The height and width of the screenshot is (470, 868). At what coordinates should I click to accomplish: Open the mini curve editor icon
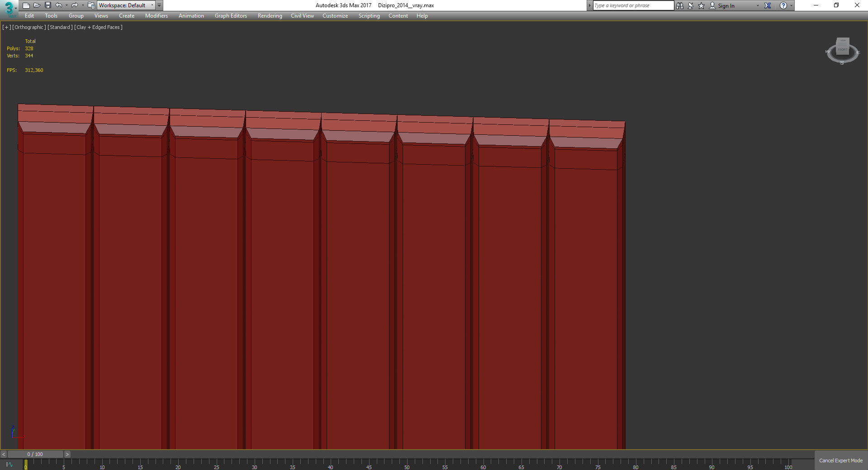9,464
